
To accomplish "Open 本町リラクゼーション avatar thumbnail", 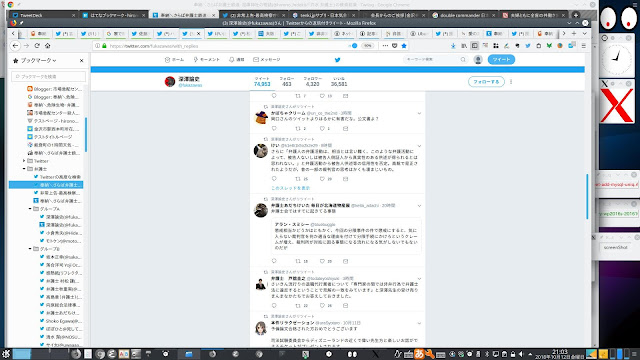I will click(261, 328).
